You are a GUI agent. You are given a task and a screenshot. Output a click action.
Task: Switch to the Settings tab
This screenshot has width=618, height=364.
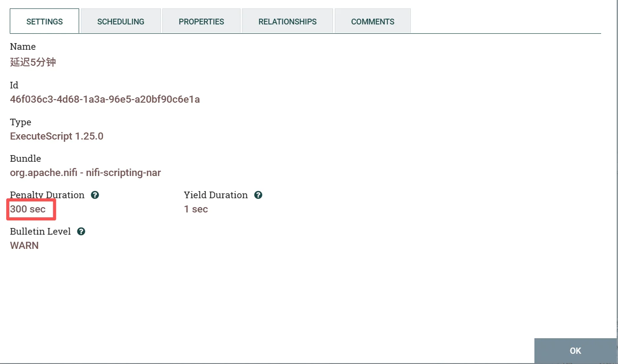click(x=44, y=21)
